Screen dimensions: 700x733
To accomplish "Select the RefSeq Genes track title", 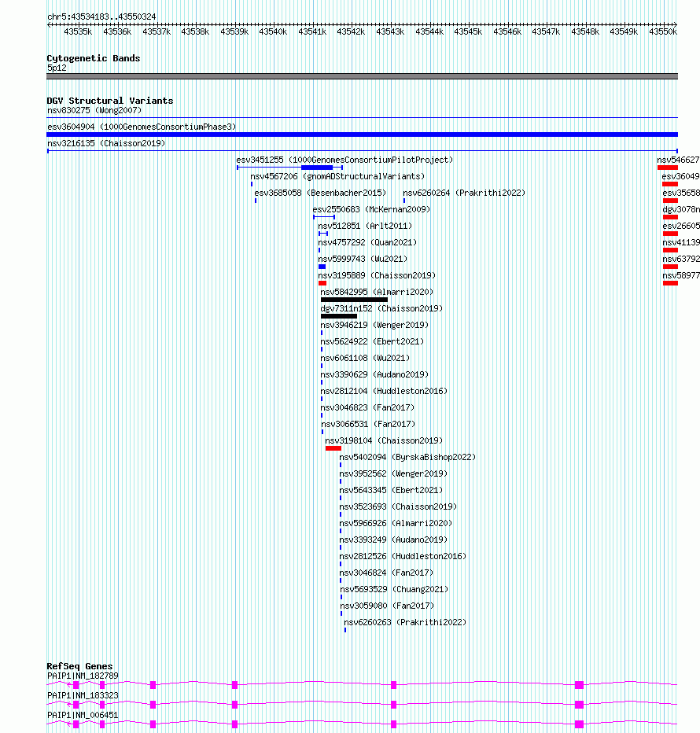I will pos(79,667).
